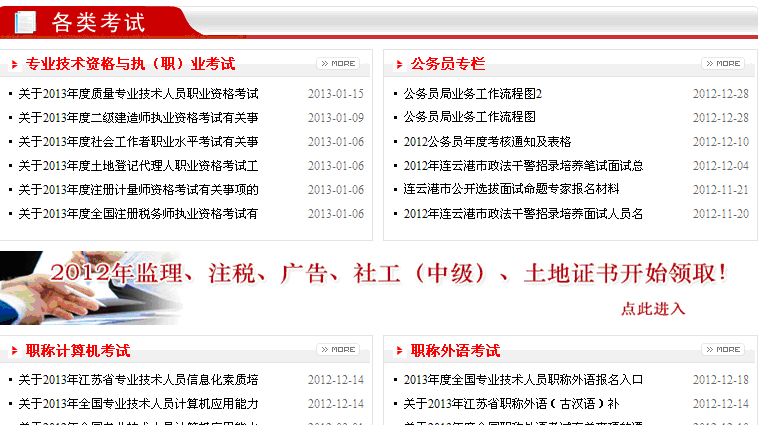Open 关于2013年度土地登记代理人职业资格考试 notice
Viewport: 759px width, 425px height.
pos(138,166)
